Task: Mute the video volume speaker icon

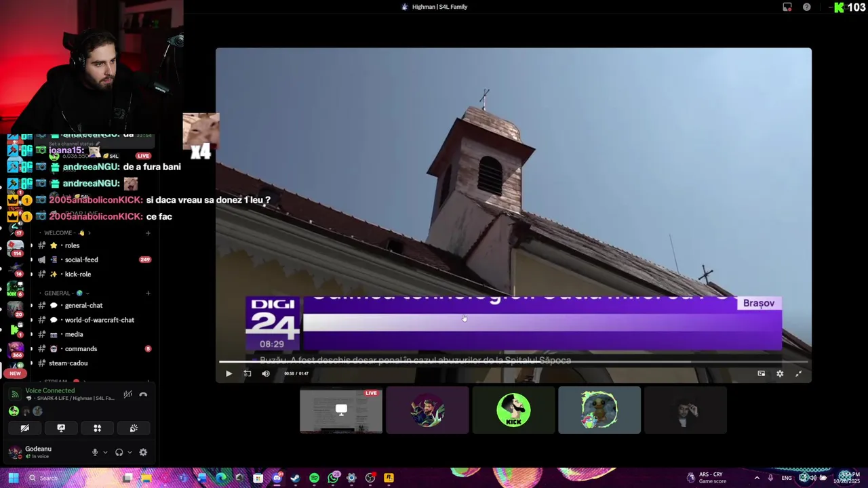Action: tap(266, 373)
